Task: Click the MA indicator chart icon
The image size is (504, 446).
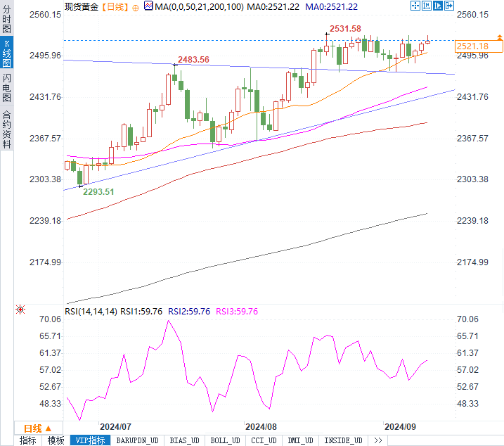Action: coord(148,6)
